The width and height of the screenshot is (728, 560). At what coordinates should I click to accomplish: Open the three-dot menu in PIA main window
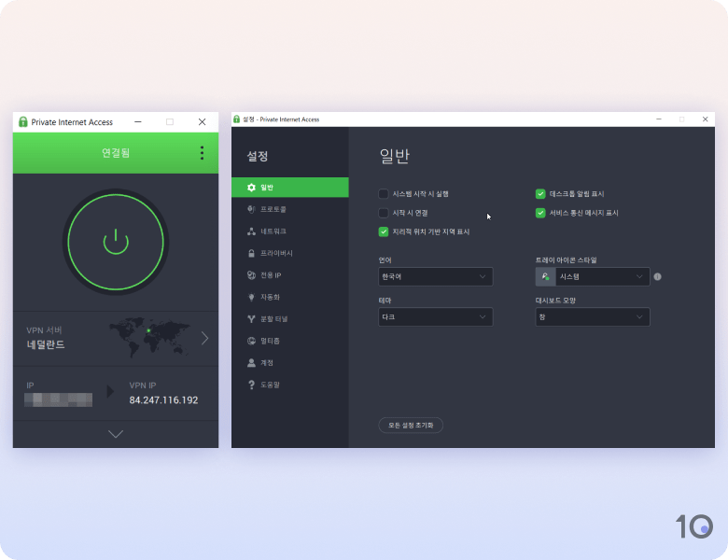pyautogui.click(x=202, y=153)
